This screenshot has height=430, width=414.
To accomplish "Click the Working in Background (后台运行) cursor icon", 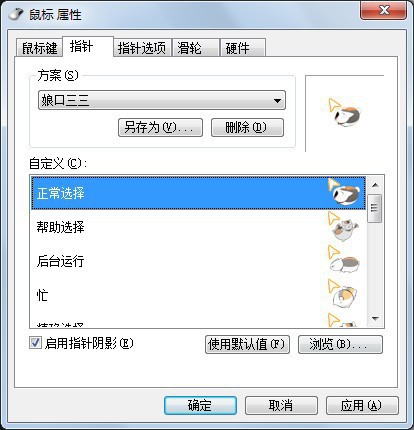I will pyautogui.click(x=344, y=260).
